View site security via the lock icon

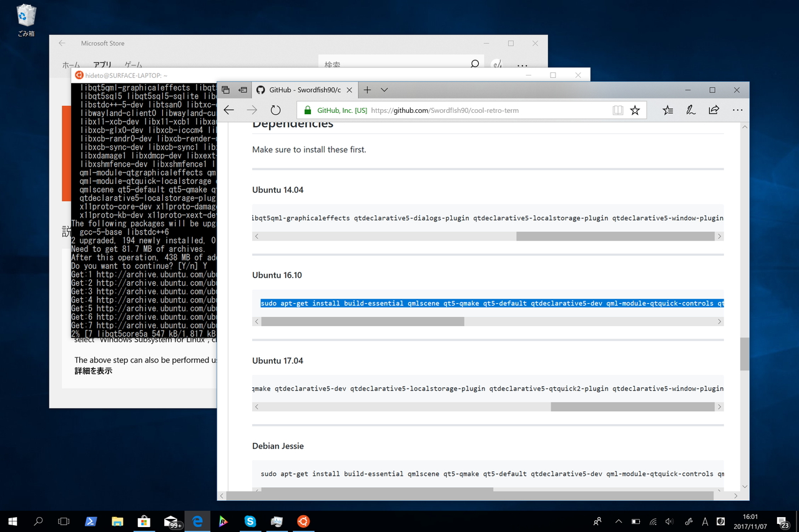[x=308, y=110]
